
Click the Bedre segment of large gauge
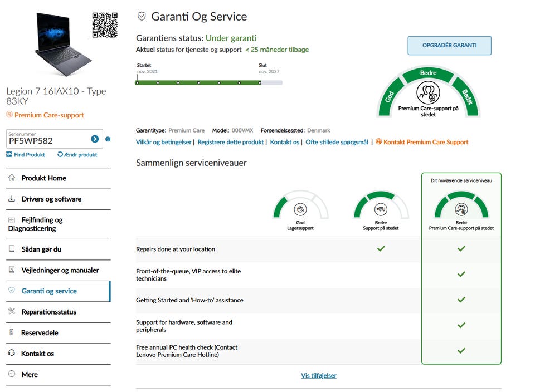coord(428,73)
